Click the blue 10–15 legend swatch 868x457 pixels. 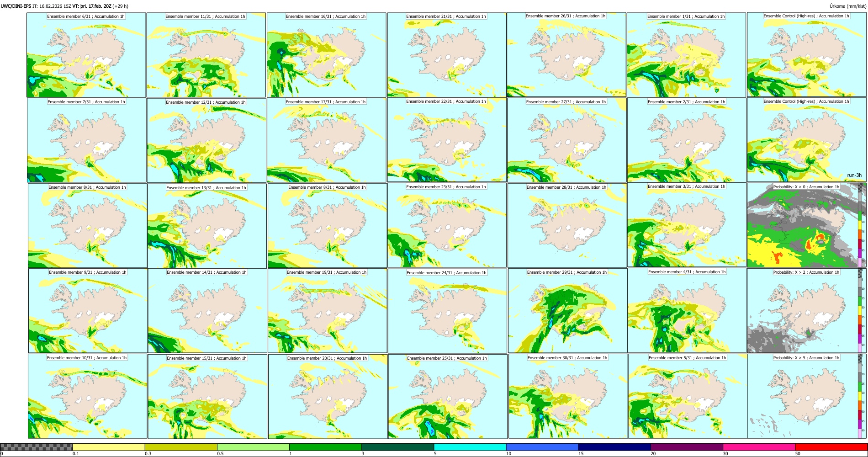[542, 447]
